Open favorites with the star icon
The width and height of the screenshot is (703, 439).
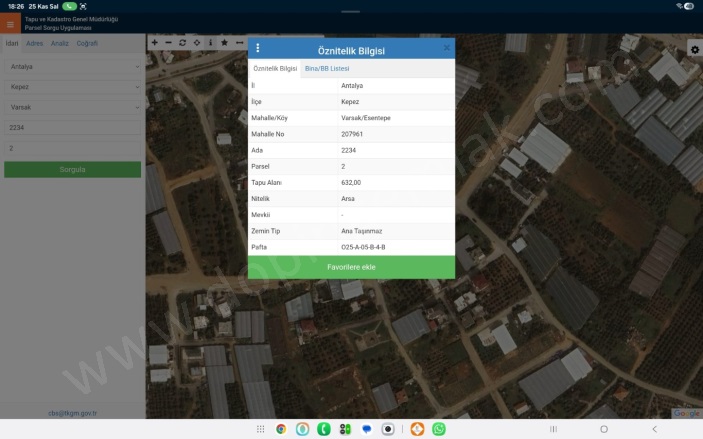[224, 43]
